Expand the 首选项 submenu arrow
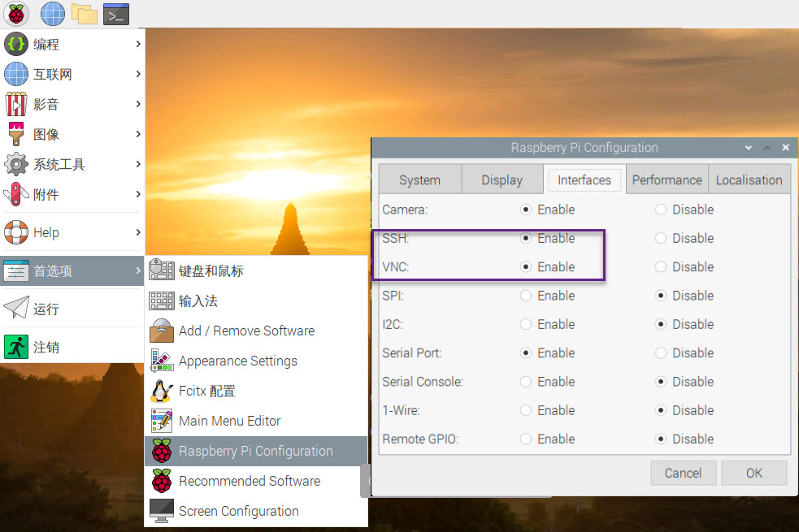Image resolution: width=799 pixels, height=532 pixels. coord(138,270)
